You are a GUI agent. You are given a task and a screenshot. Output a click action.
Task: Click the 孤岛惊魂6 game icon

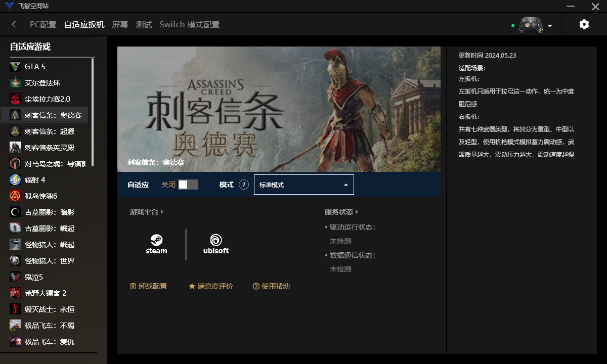15,196
